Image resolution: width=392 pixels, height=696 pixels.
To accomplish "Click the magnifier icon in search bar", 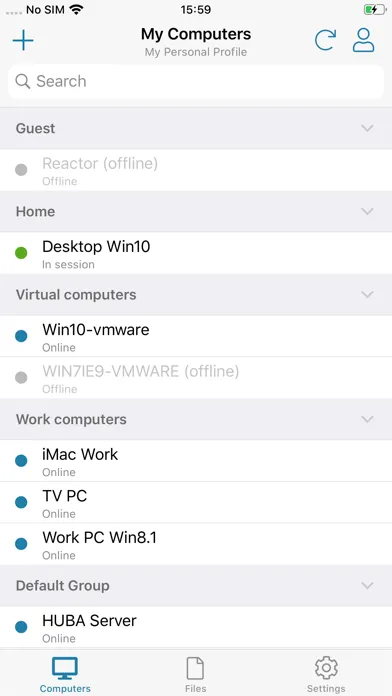I will click(22, 81).
